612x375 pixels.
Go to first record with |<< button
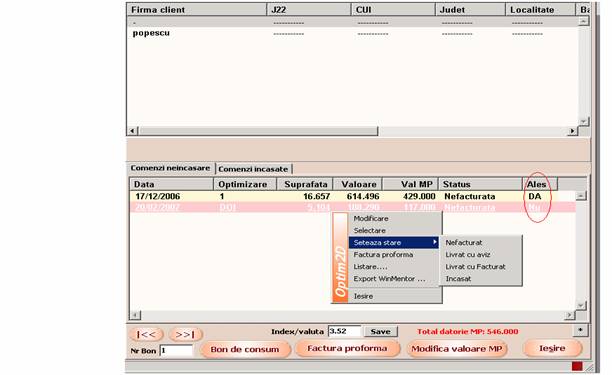coord(146,334)
